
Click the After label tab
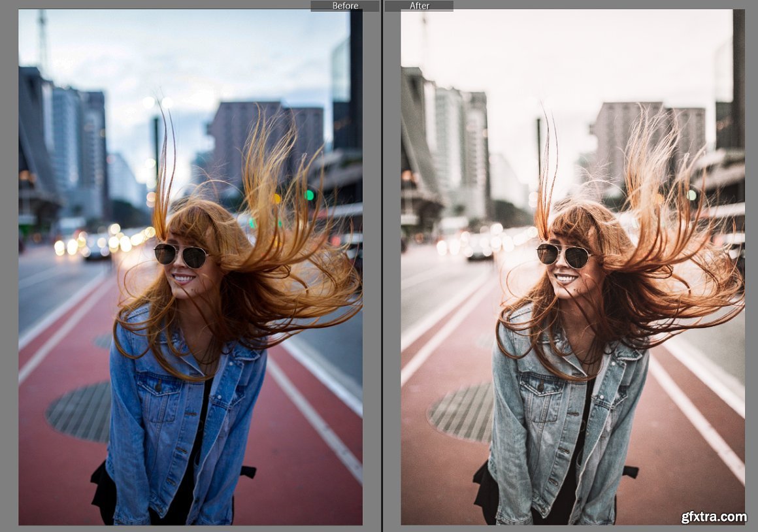419,6
